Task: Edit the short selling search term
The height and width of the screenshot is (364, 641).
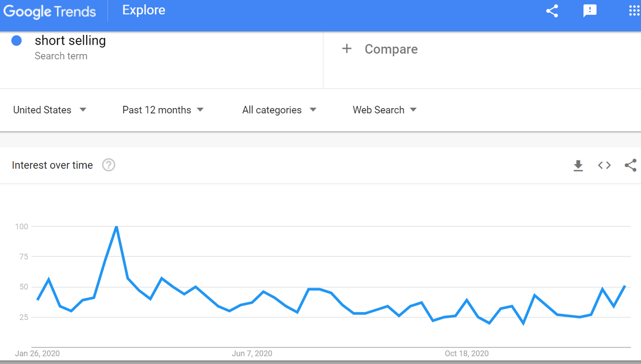Action: point(70,41)
